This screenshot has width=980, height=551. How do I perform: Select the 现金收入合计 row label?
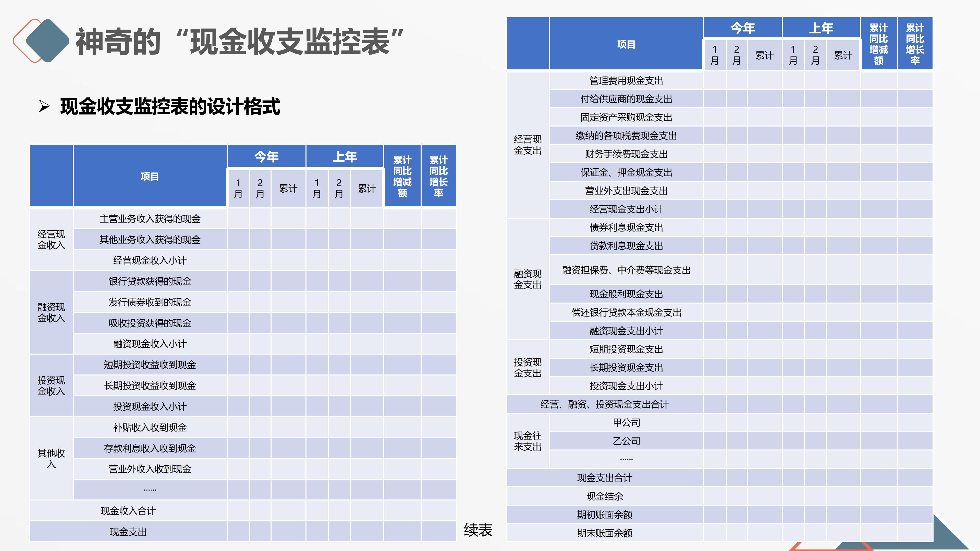coord(128,511)
